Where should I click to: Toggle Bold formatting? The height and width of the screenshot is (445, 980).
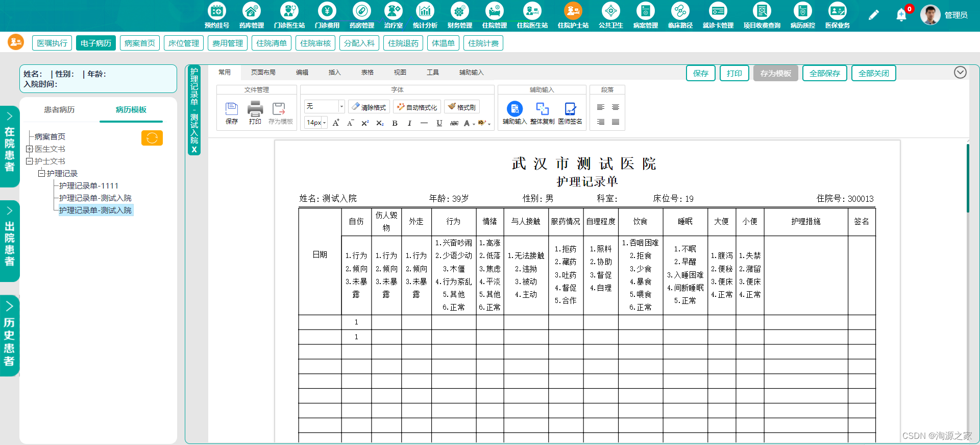(395, 123)
